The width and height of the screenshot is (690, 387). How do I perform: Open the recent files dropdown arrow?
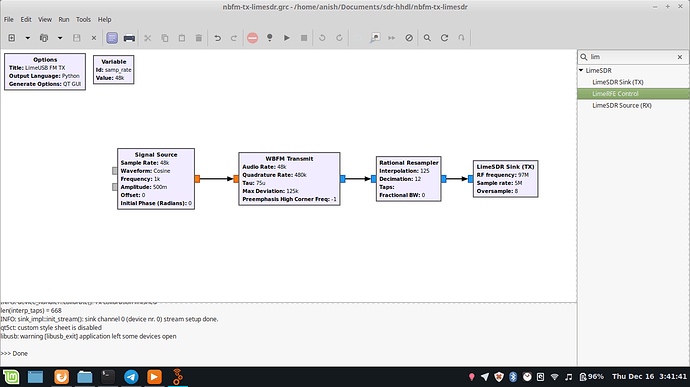click(x=60, y=38)
